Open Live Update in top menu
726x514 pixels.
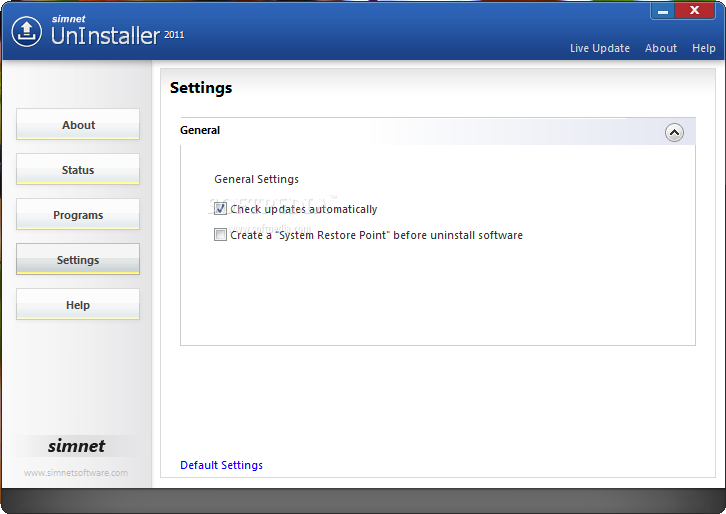(x=600, y=48)
